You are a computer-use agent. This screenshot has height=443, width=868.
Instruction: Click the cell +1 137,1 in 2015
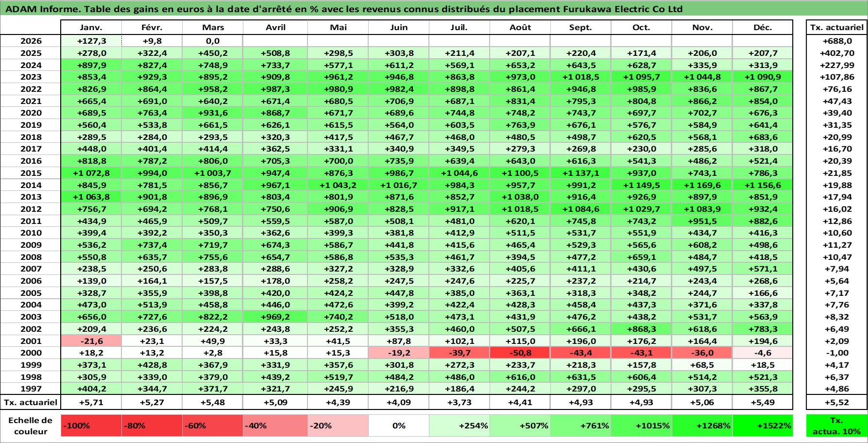click(580, 173)
